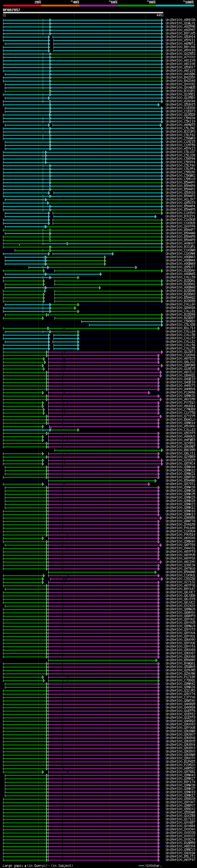Select the hit label UniRef100_Q95UT7
The height and width of the screenshot is (868, 197).
pyautogui.click(x=180, y=267)
